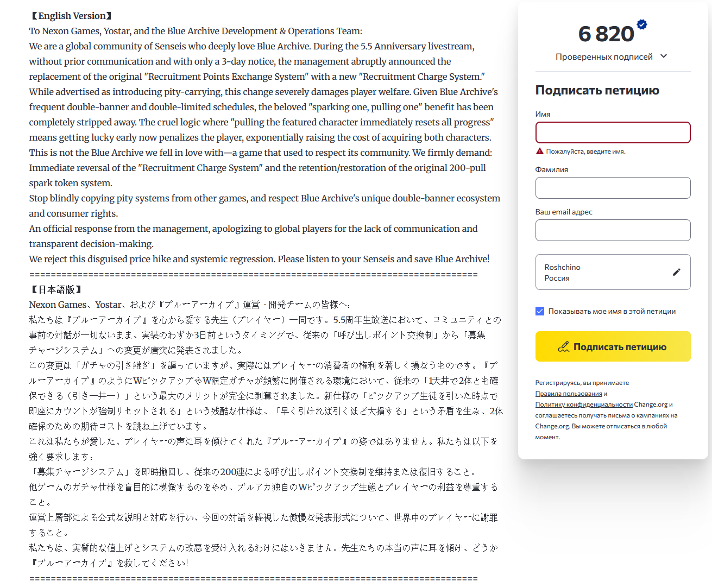Open the "Правила пользования" link

[x=569, y=394]
